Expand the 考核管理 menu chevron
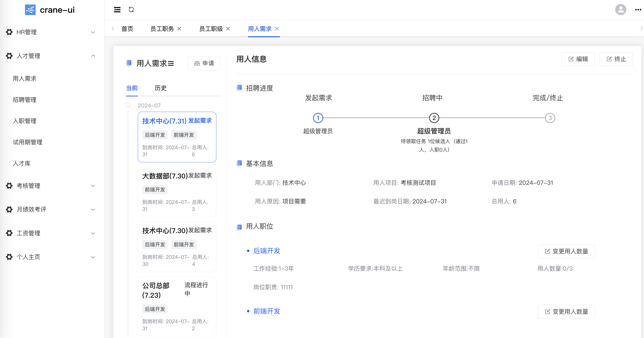644x338 pixels. [x=93, y=185]
